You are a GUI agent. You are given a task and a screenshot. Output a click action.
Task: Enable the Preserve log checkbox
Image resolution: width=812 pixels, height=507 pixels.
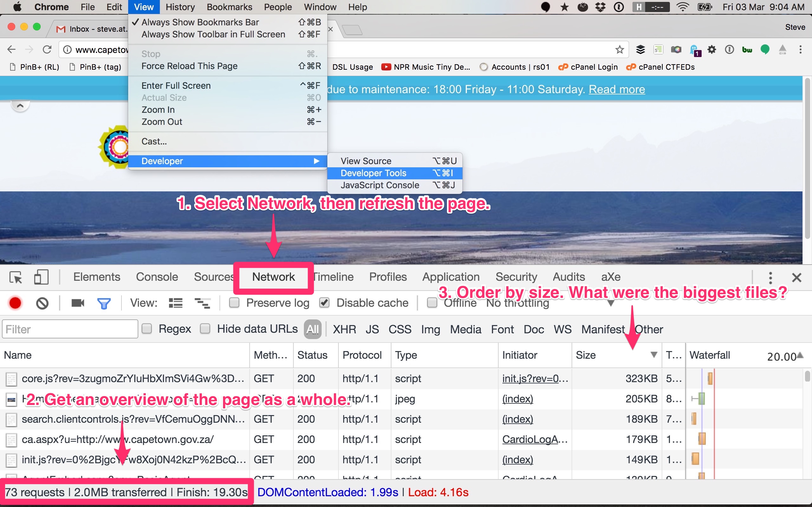[x=234, y=303]
